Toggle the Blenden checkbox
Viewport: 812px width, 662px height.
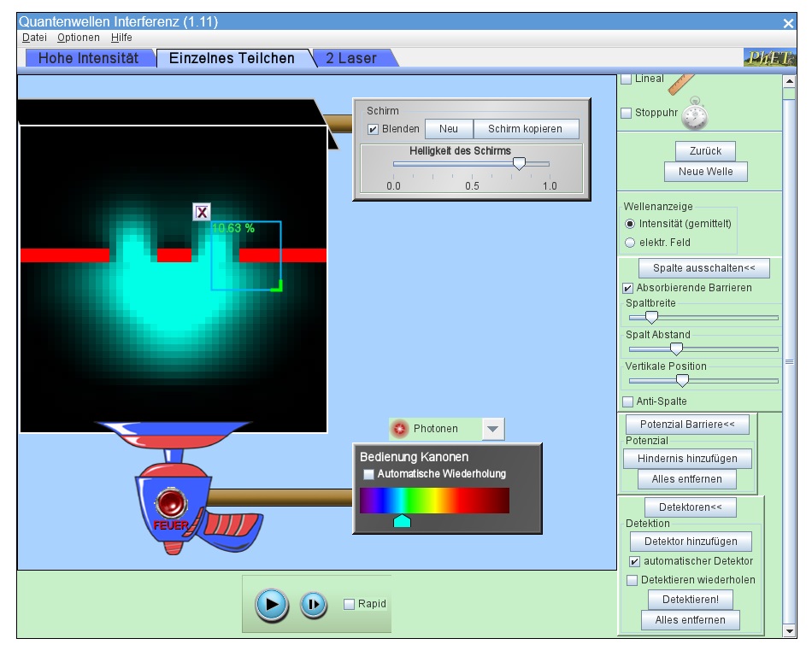pyautogui.click(x=373, y=129)
